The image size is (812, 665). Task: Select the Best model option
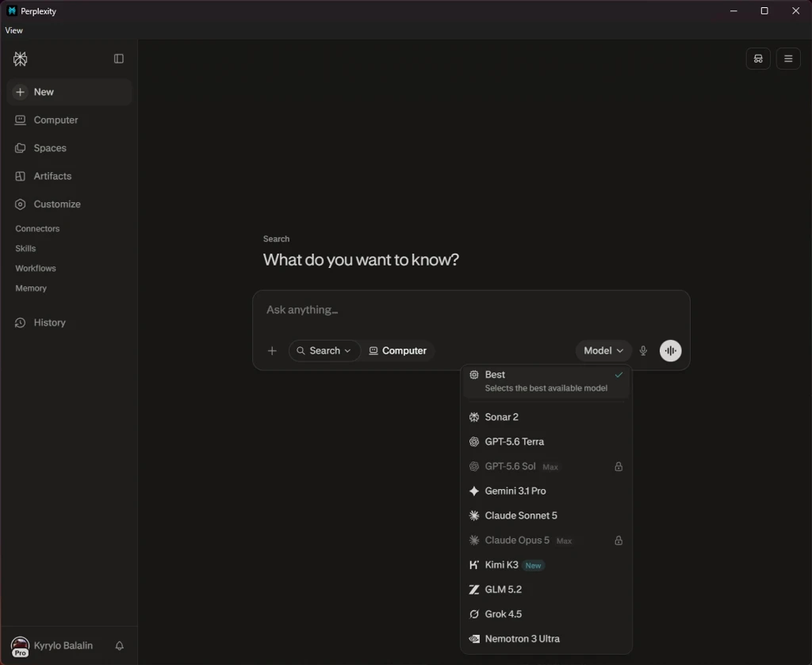546,381
